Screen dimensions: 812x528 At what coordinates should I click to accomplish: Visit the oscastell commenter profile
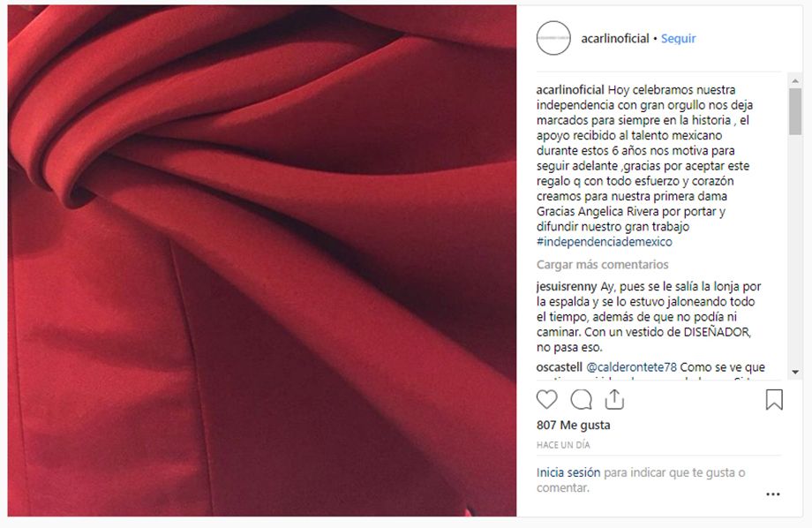560,367
